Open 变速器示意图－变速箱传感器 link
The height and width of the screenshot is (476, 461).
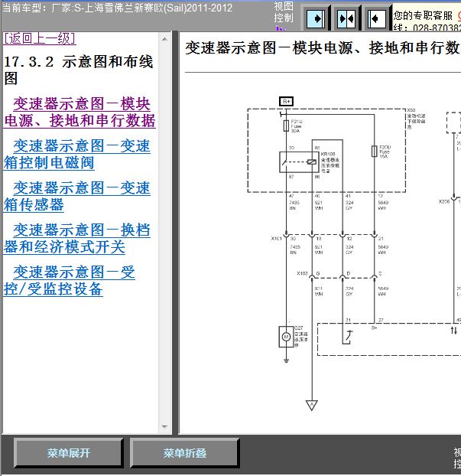coord(76,197)
